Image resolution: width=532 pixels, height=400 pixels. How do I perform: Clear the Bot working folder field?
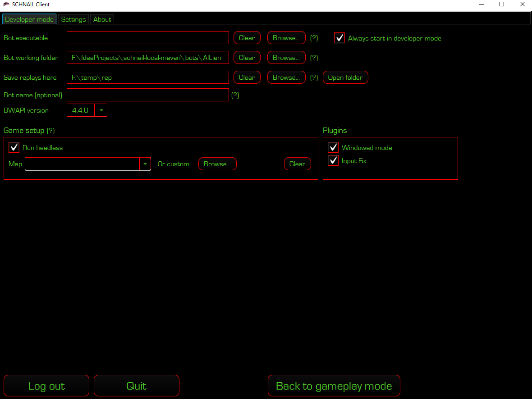click(x=247, y=58)
